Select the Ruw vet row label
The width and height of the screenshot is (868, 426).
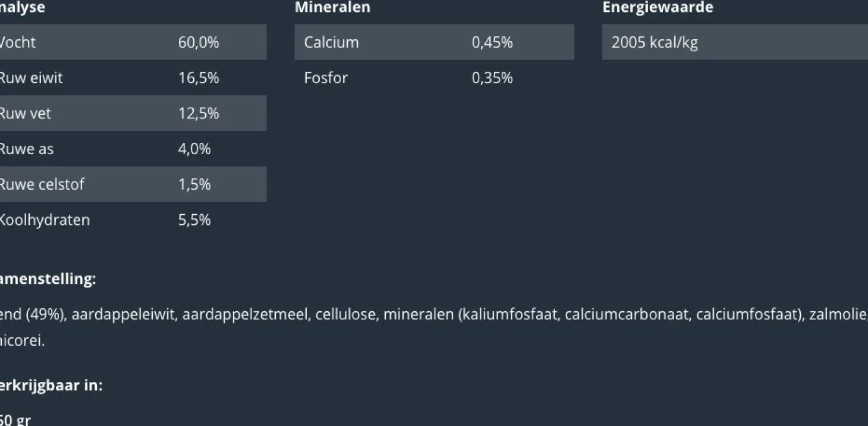coord(25,113)
